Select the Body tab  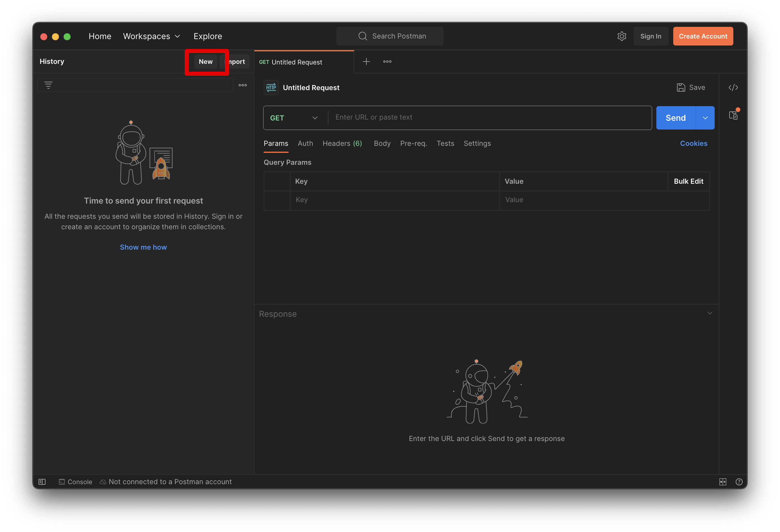pyautogui.click(x=382, y=143)
